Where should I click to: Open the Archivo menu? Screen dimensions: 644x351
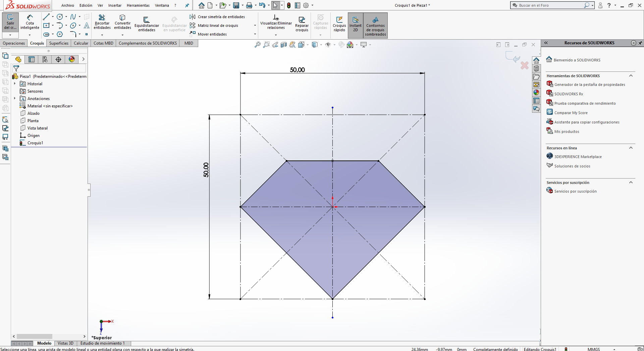pyautogui.click(x=67, y=5)
